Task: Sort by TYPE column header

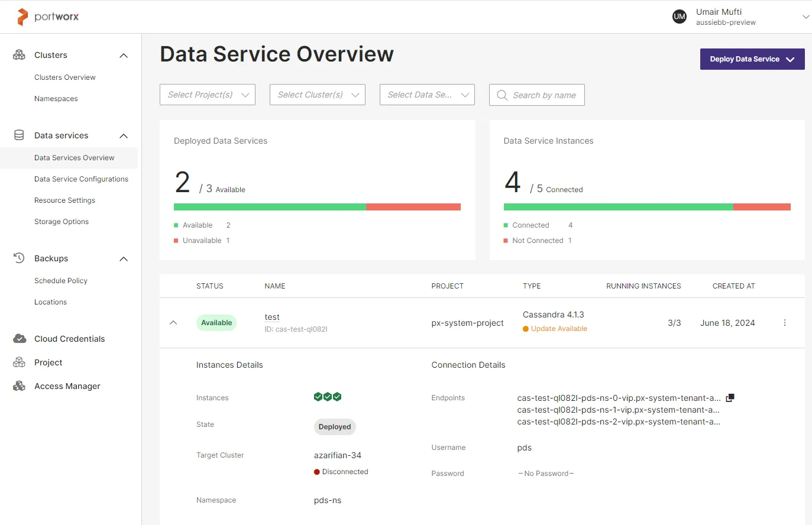Action: [x=532, y=286]
